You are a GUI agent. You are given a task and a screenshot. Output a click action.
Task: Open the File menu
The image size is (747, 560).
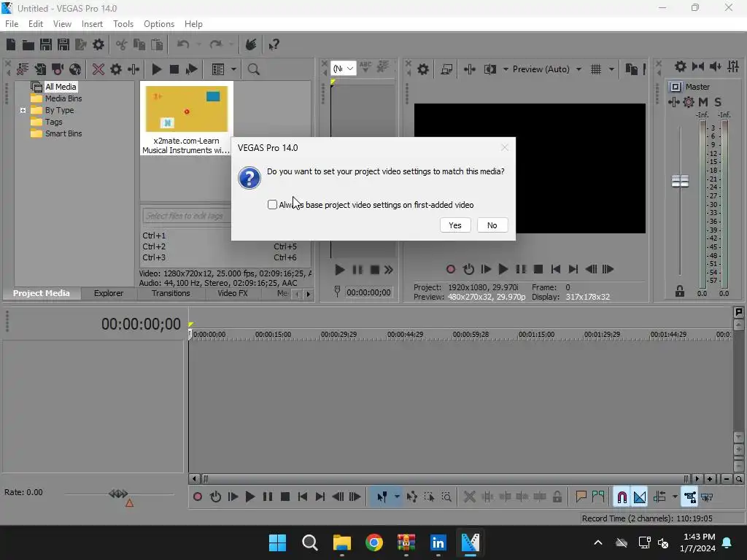(12, 24)
